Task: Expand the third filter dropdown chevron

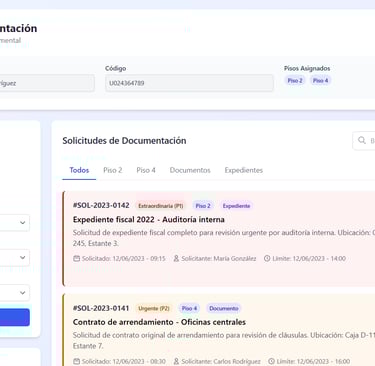Action: point(22,293)
